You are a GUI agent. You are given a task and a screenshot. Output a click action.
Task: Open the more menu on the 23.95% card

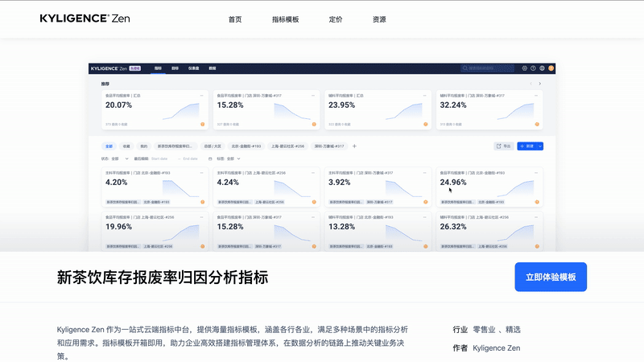pyautogui.click(x=425, y=96)
